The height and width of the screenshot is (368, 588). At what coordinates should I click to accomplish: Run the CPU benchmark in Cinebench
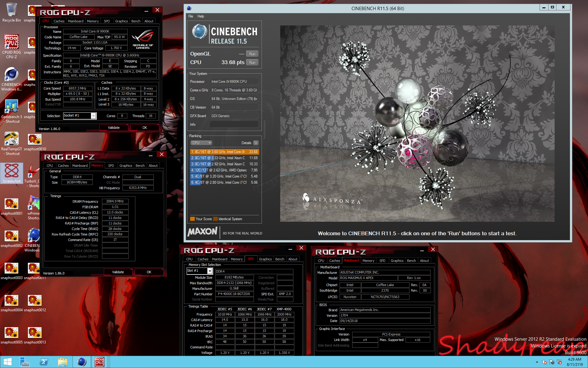click(252, 62)
